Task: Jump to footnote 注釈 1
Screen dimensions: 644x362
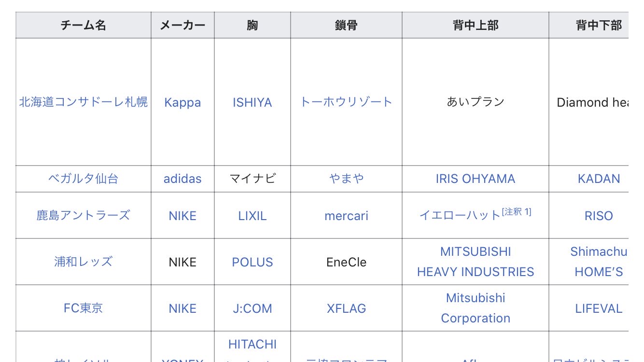Action: 517,212
